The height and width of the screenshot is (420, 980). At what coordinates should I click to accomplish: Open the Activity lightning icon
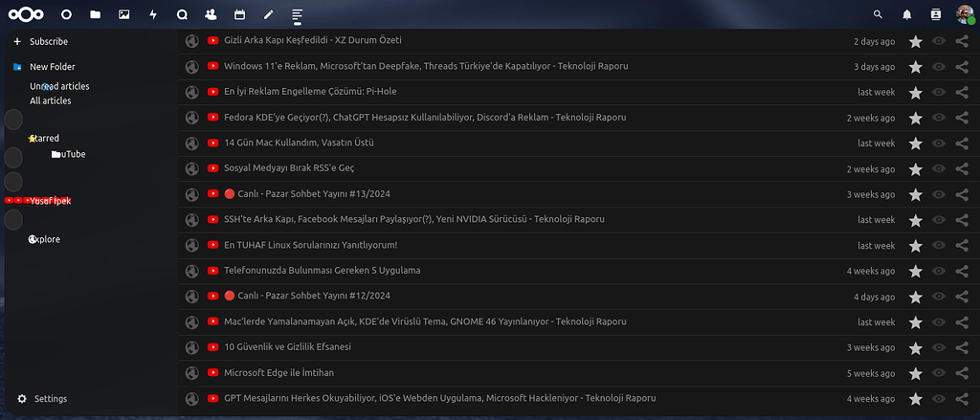[x=153, y=14]
